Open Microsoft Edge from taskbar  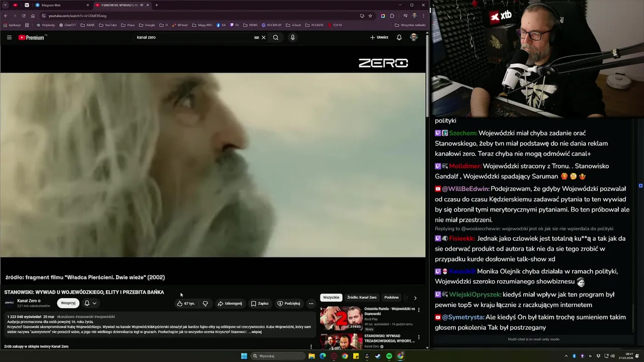323,356
